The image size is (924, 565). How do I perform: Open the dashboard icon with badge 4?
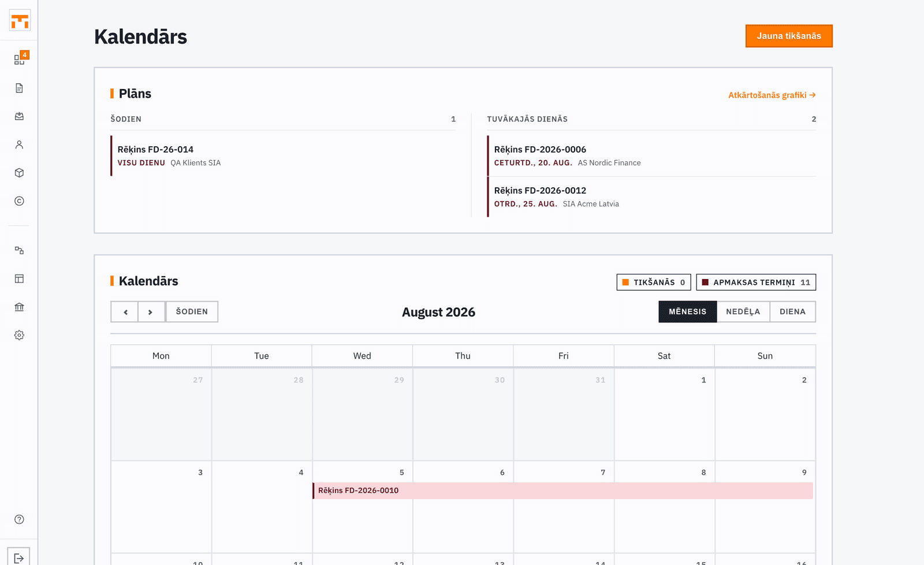click(x=20, y=59)
